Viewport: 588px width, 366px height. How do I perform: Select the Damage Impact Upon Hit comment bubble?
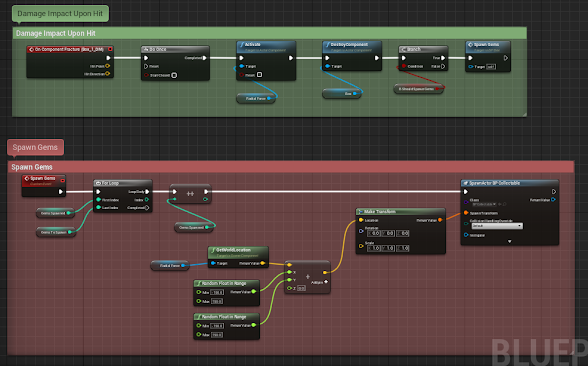click(60, 14)
